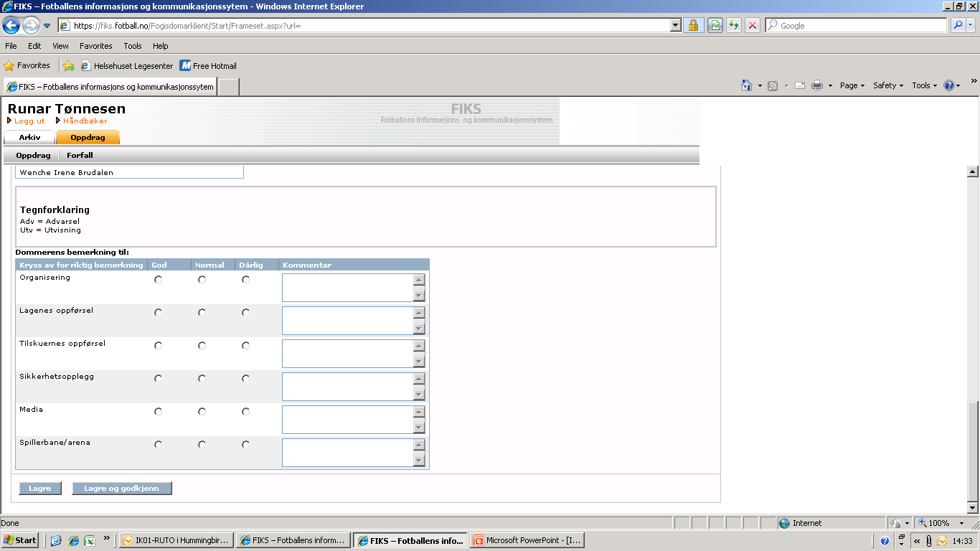Image resolution: width=980 pixels, height=551 pixels.
Task: Select Normal for Tilskuernes oppførsel
Action: 202,346
